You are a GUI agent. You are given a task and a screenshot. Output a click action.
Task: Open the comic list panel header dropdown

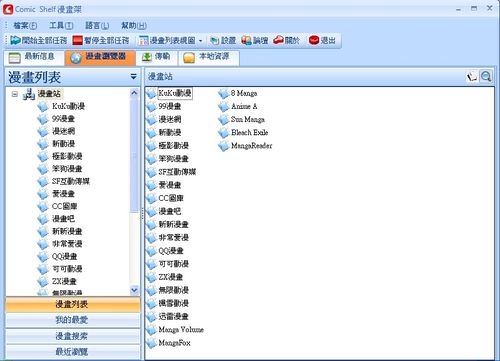(x=133, y=77)
